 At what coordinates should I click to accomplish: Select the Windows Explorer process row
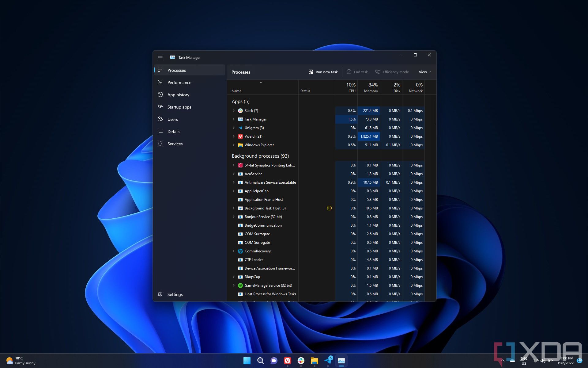[x=259, y=145]
